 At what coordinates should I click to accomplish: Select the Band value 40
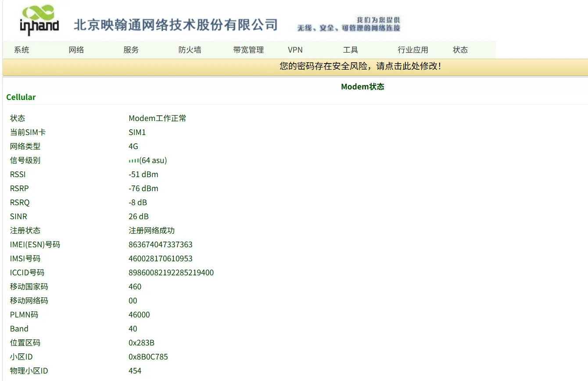click(x=133, y=329)
